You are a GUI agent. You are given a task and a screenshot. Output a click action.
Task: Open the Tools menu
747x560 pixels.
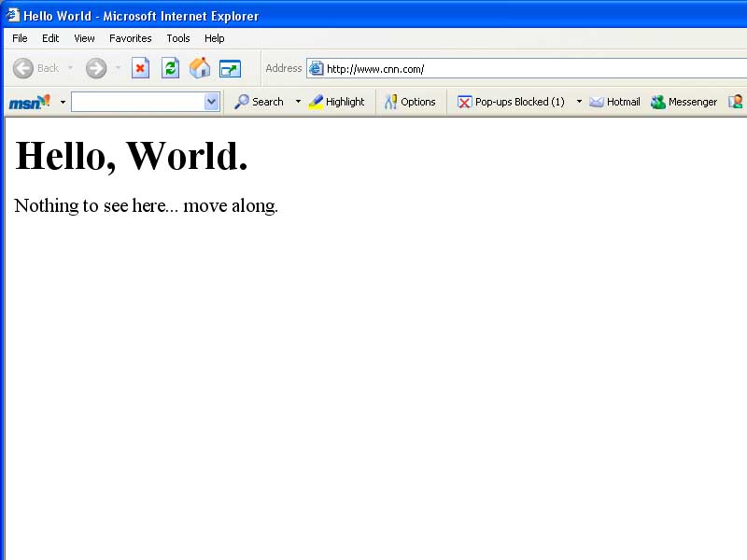pyautogui.click(x=177, y=38)
